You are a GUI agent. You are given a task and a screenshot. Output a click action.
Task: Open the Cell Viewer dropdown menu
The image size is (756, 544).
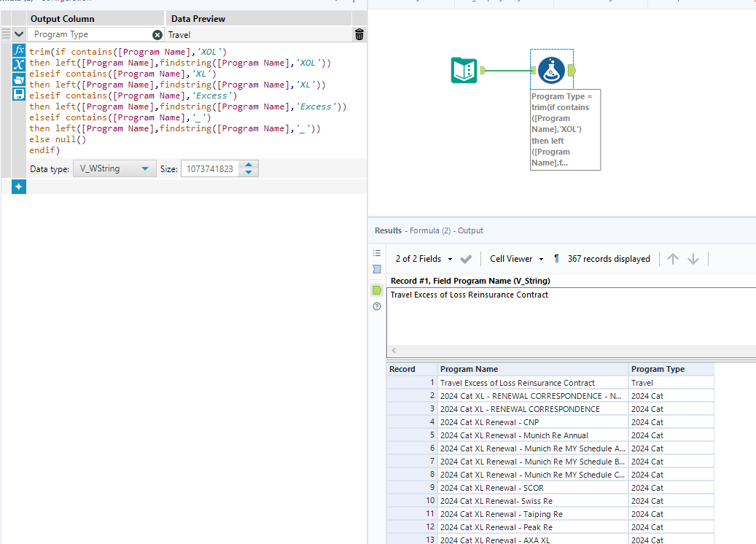(516, 259)
